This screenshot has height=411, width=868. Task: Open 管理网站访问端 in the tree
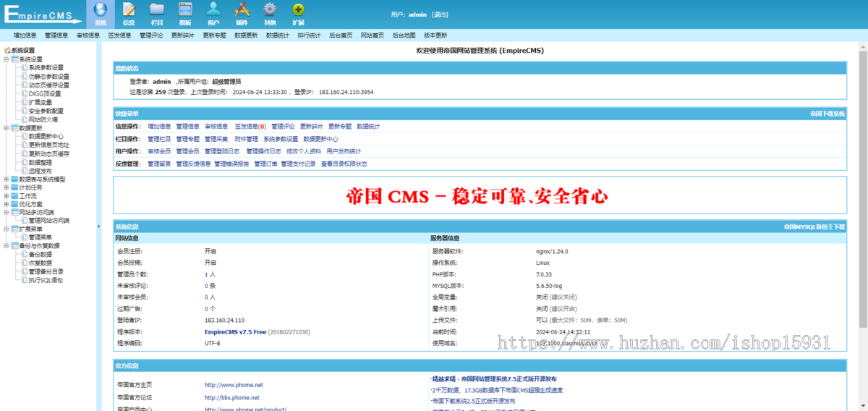click(49, 221)
